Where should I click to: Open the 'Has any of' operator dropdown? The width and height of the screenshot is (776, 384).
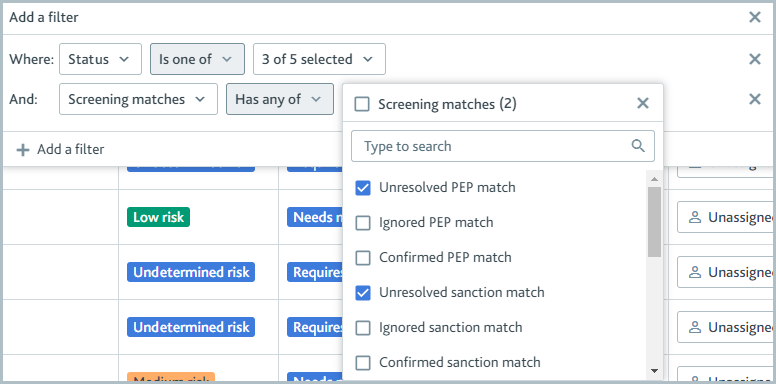click(280, 99)
